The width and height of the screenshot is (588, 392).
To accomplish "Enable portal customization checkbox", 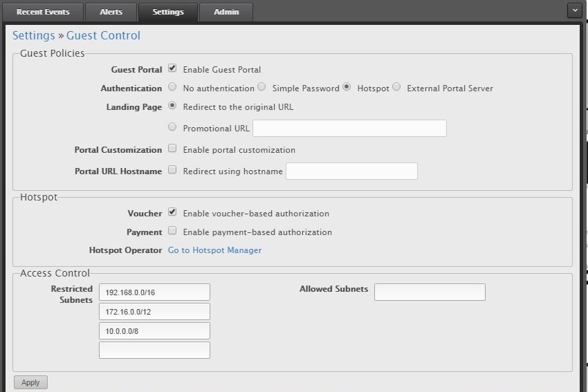I will (172, 149).
